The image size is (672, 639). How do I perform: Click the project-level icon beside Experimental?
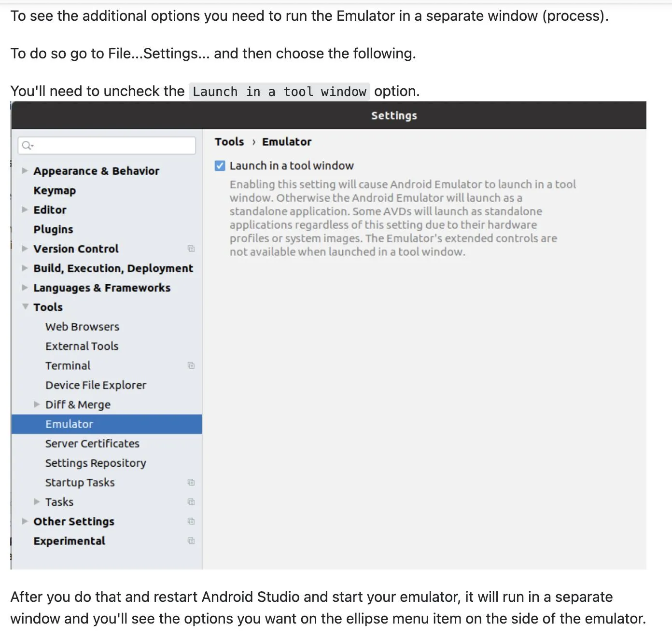[191, 541]
